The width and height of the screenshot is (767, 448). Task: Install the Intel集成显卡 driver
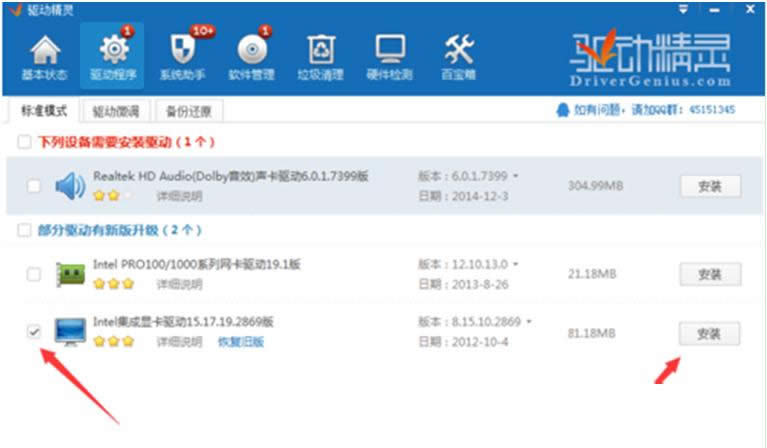point(709,334)
